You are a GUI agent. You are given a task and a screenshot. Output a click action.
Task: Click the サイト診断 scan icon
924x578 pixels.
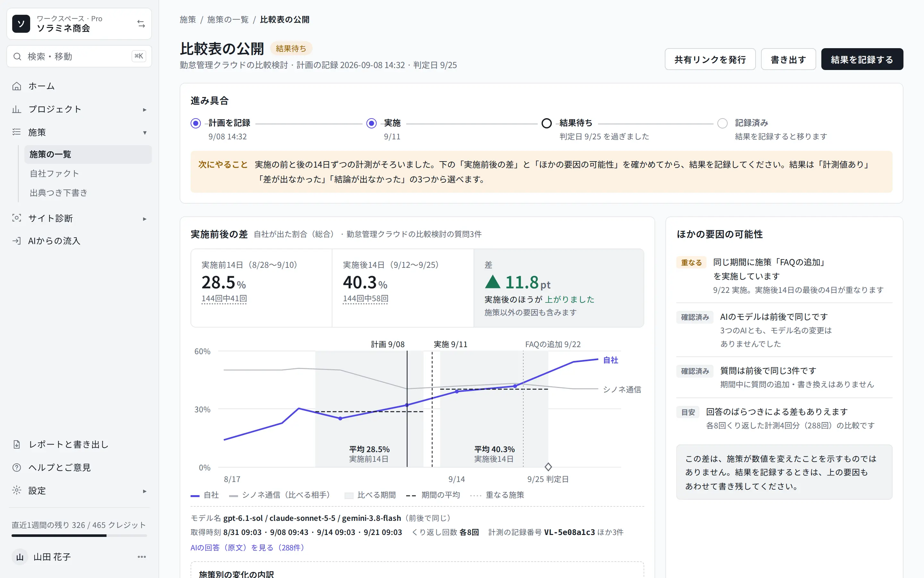(16, 218)
